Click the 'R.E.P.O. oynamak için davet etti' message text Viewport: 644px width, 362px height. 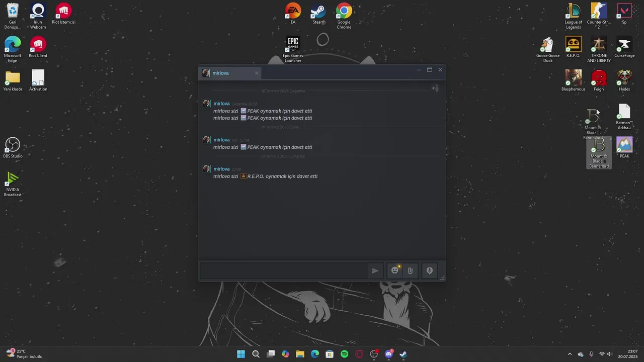pyautogui.click(x=282, y=176)
